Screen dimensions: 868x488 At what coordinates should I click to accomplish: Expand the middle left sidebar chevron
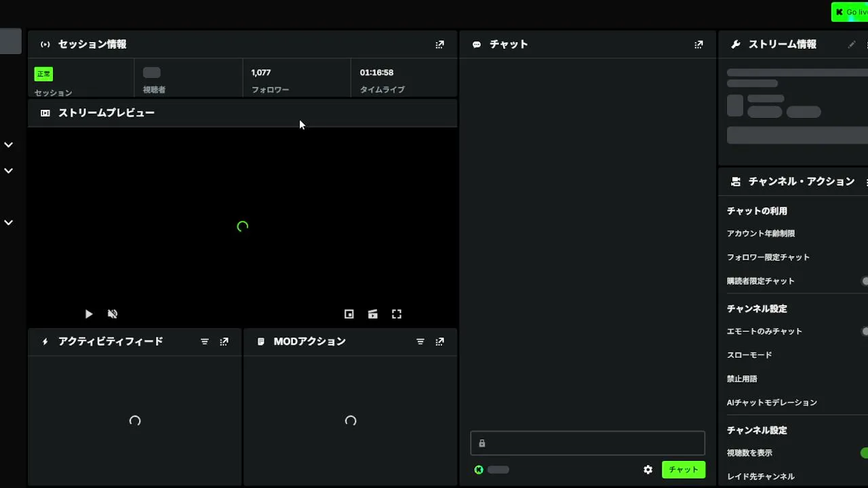point(9,171)
